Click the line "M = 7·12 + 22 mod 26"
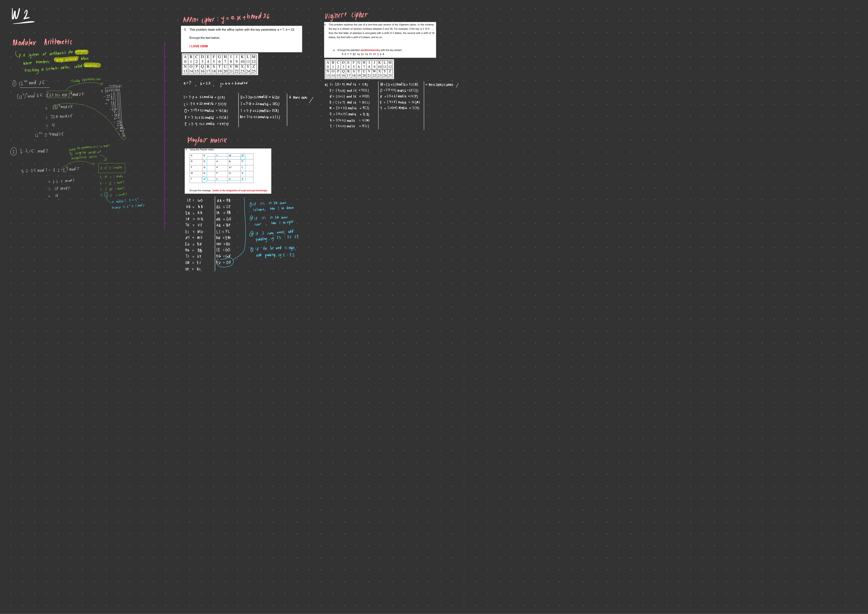Image resolution: width=868 pixels, height=614 pixels. click(260, 117)
